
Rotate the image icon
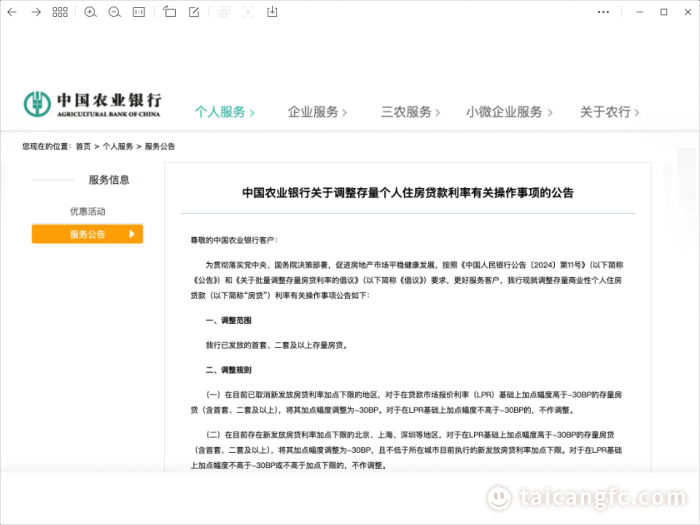[x=169, y=12]
